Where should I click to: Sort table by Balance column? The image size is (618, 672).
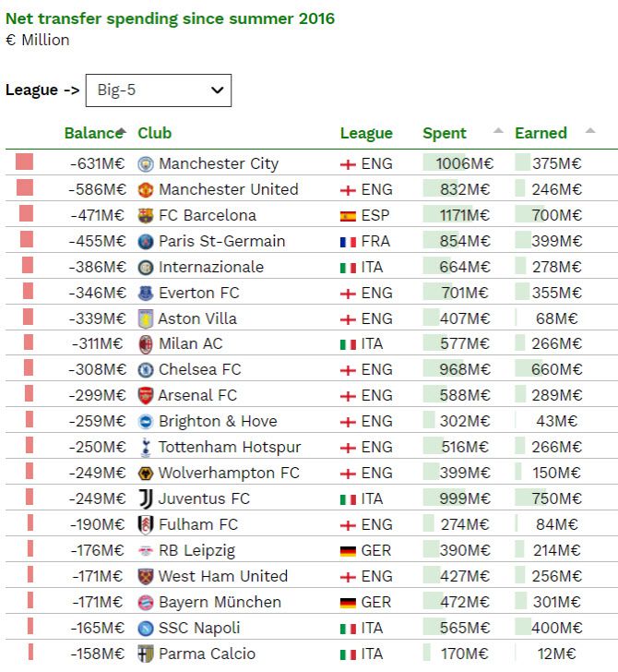(x=94, y=133)
